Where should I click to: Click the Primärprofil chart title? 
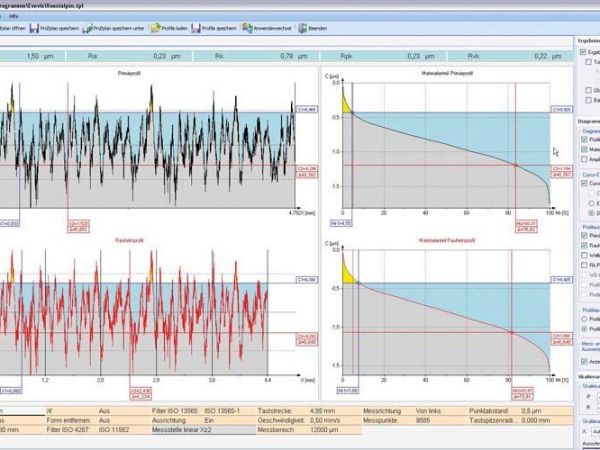(x=129, y=73)
